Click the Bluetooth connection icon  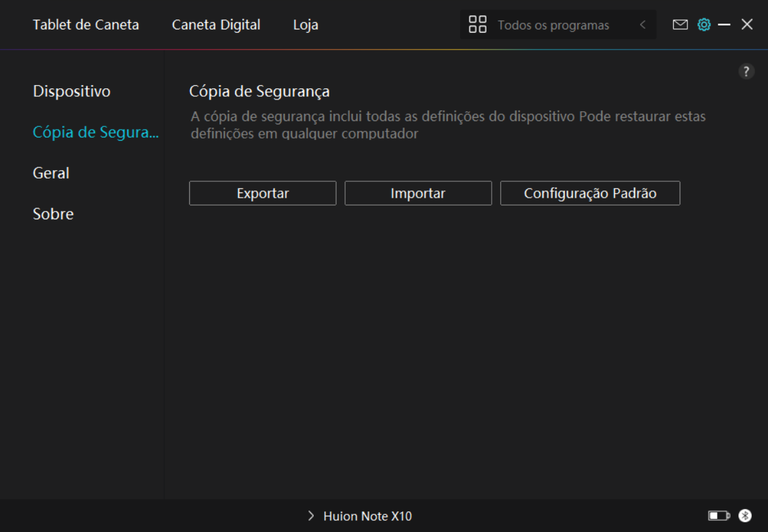(745, 516)
